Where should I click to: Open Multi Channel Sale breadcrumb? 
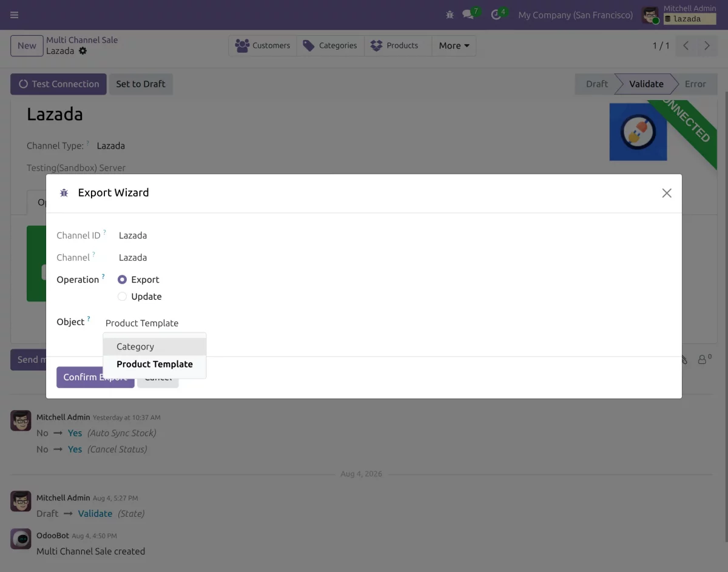tap(82, 40)
